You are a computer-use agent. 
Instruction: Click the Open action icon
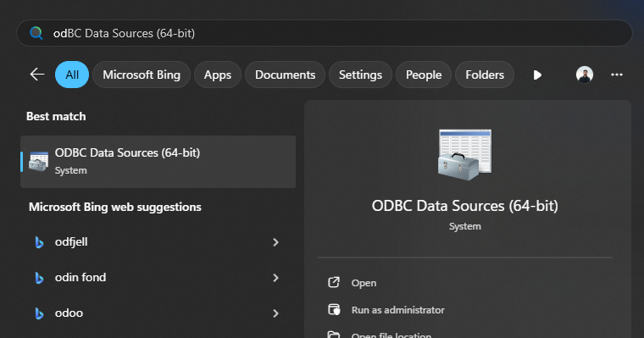coord(334,282)
